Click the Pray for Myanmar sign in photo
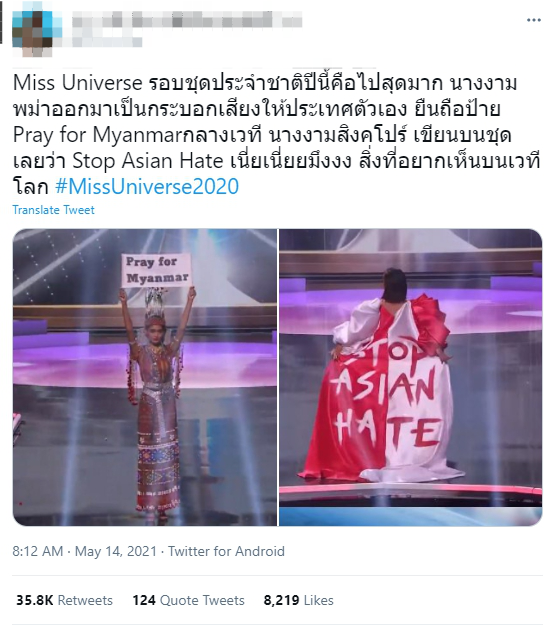 pyautogui.click(x=157, y=270)
